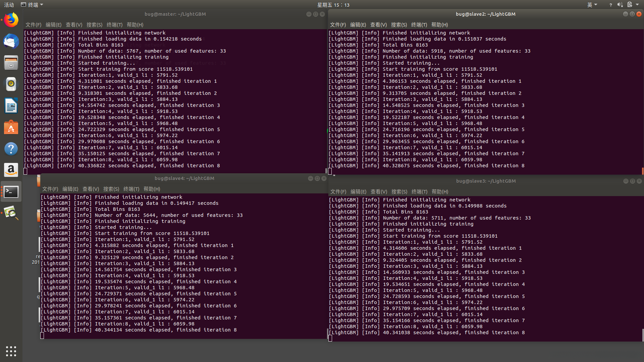The width and height of the screenshot is (644, 362).
Task: Open the Help question-mark icon
Action: click(11, 149)
